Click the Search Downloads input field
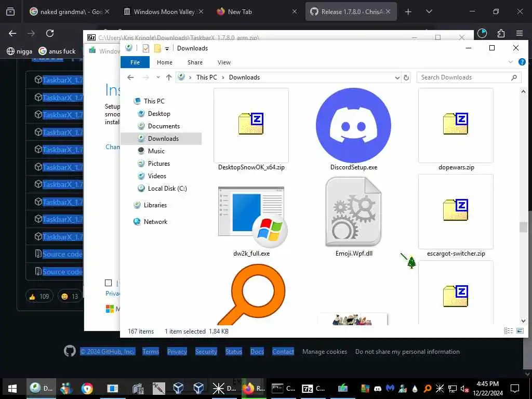 coord(469,77)
